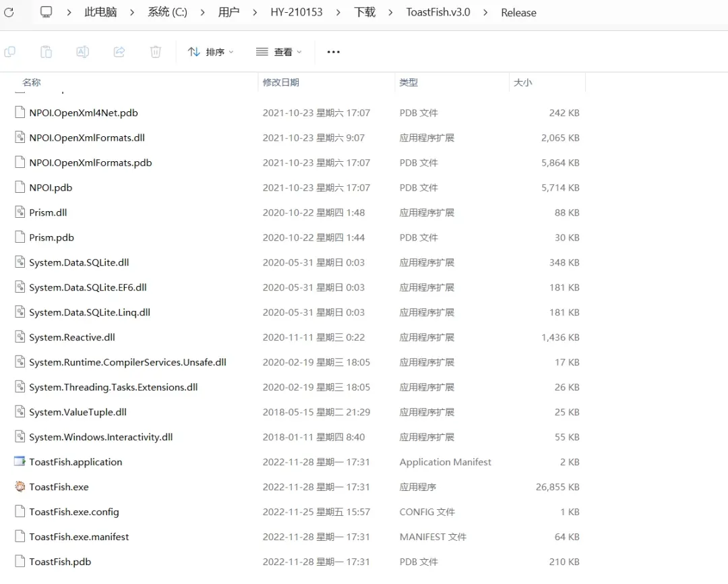Click the 2022-11-25 星期五 15:57 date

(x=316, y=512)
